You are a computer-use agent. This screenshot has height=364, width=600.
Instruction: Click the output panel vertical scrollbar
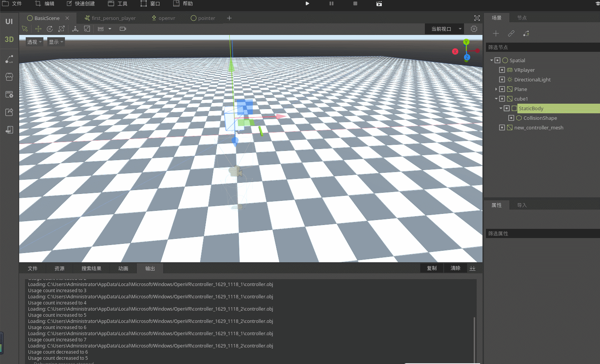[475, 339]
